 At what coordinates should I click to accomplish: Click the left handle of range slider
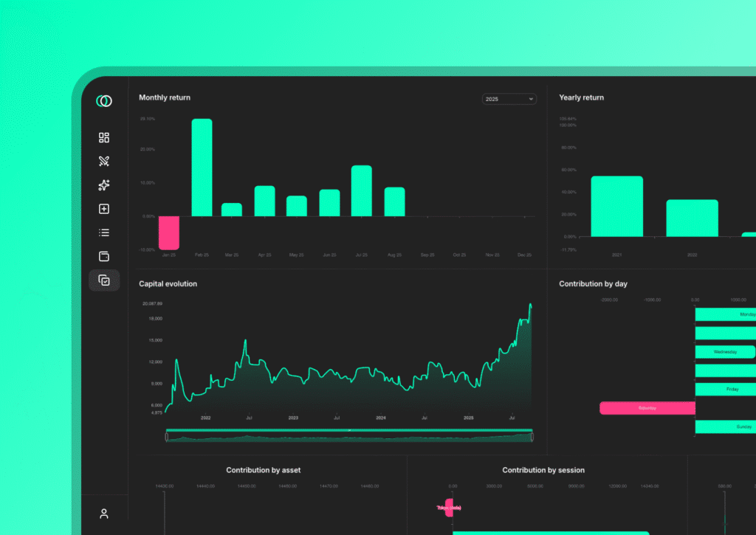click(x=167, y=437)
